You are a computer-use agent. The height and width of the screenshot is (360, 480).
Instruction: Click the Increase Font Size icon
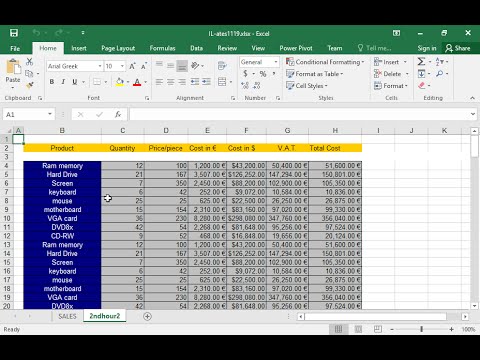point(132,66)
